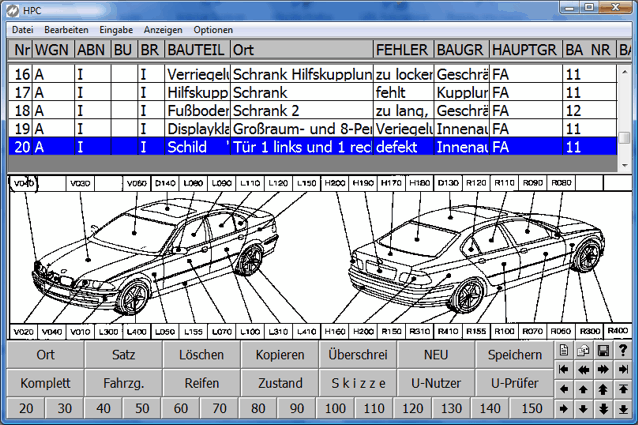The width and height of the screenshot is (638, 425).
Task: Click the single up arrow icon
Action: (x=583, y=389)
